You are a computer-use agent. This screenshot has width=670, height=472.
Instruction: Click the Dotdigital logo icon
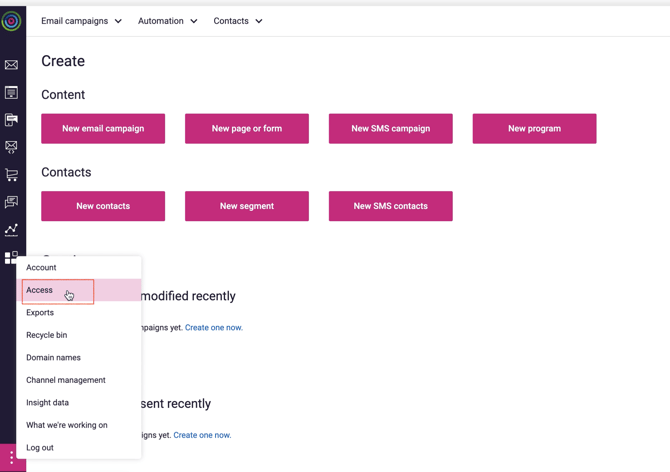tap(12, 21)
